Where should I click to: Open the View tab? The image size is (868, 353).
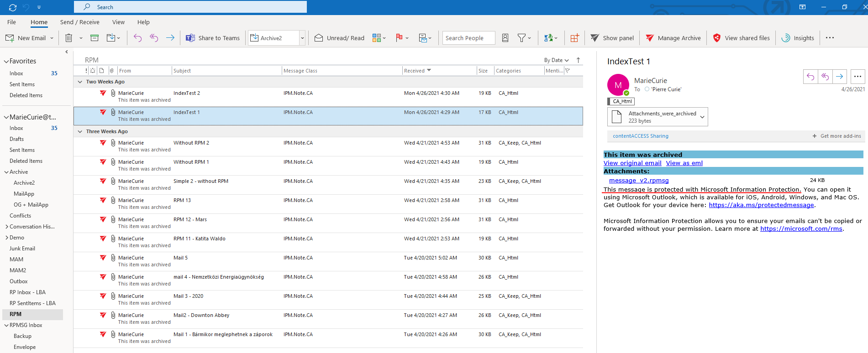[x=118, y=22]
